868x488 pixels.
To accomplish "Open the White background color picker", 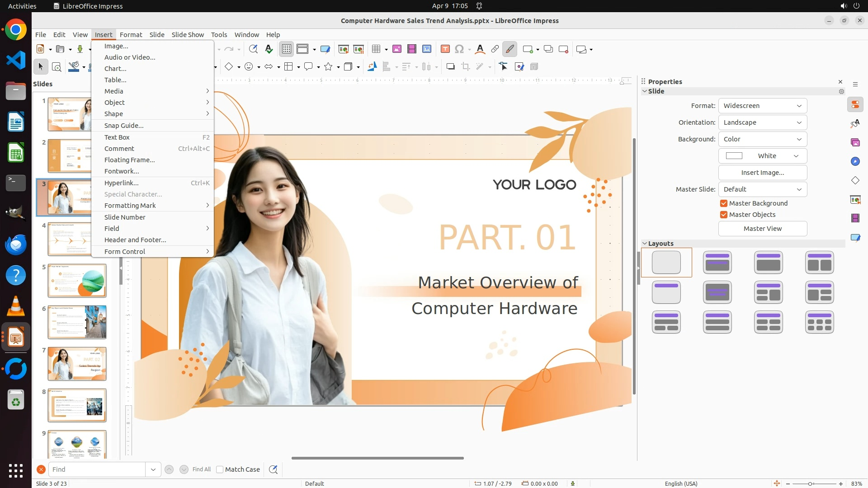I will (x=762, y=156).
